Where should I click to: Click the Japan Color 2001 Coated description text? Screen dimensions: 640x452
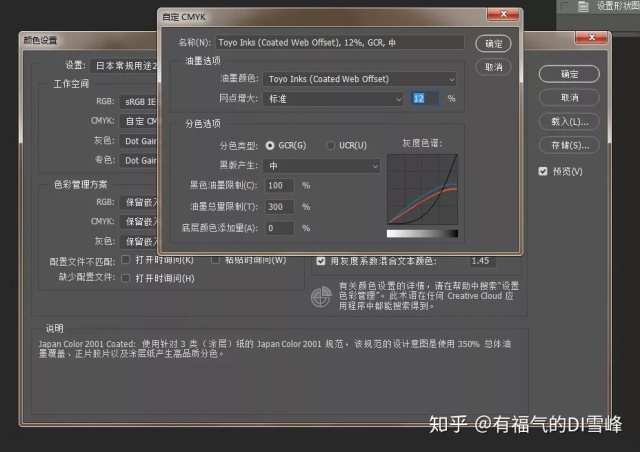(x=275, y=349)
